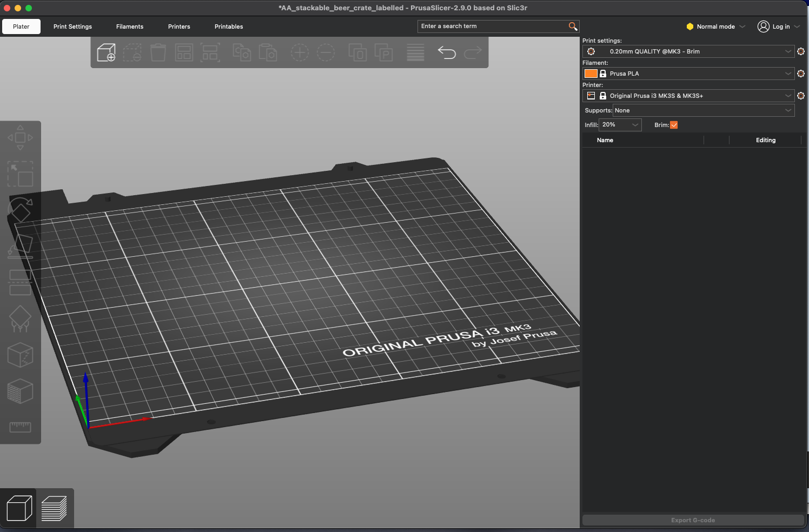
Task: Open the Normal mode selector
Action: click(715, 26)
